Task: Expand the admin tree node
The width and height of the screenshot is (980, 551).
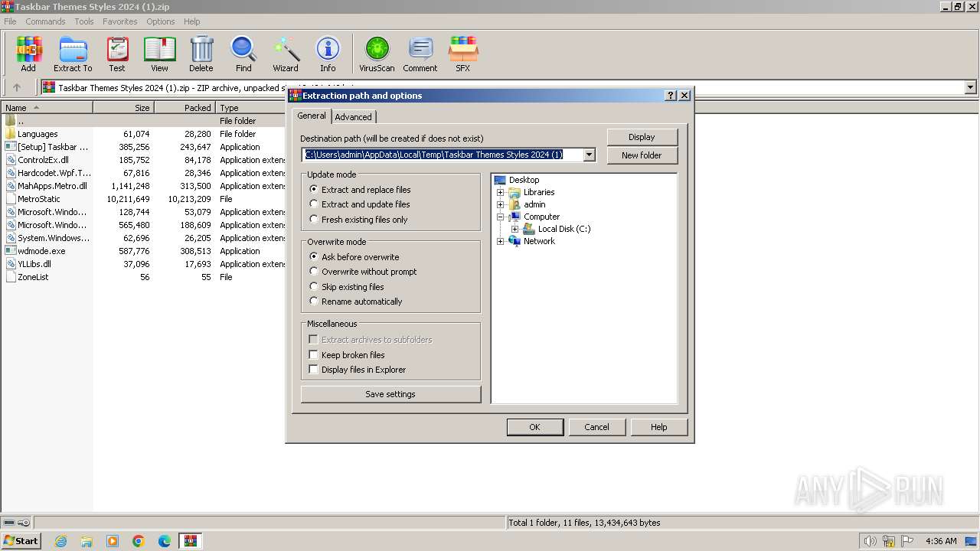Action: click(x=501, y=204)
